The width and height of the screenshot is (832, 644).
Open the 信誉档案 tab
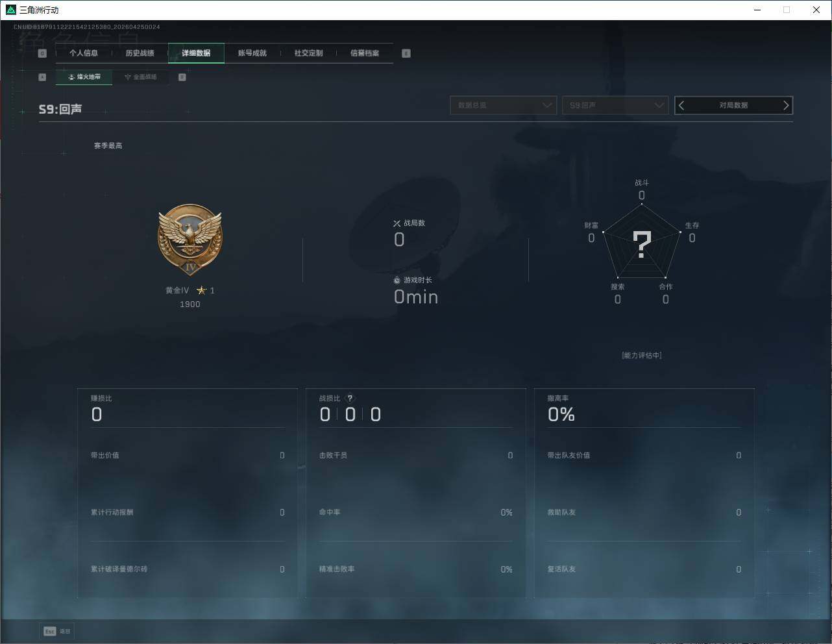coord(365,53)
